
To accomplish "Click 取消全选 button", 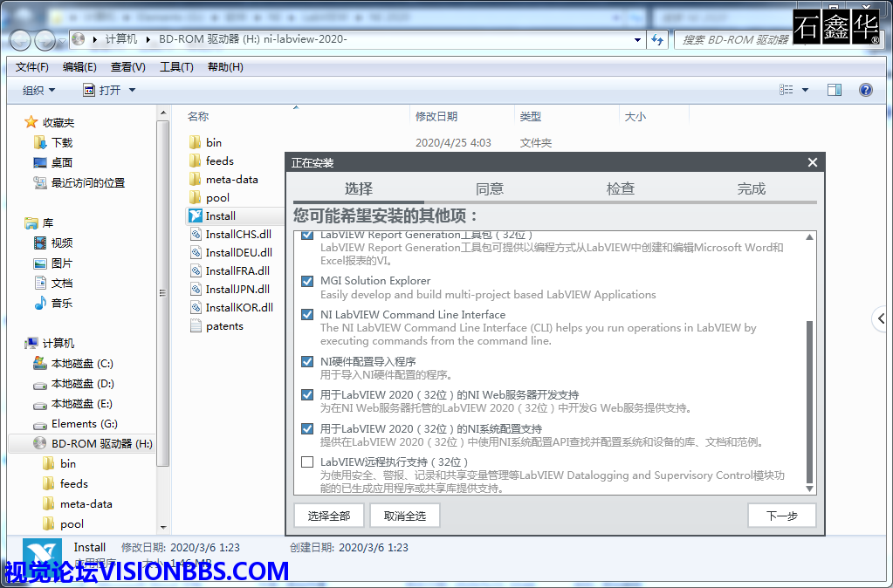I will (404, 516).
